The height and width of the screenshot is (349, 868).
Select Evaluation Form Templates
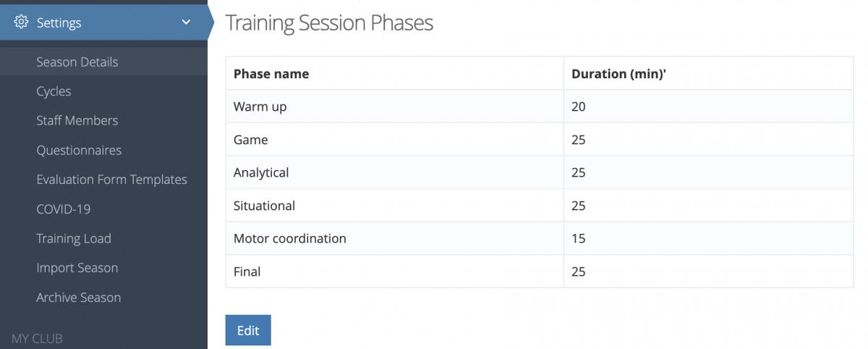pyautogui.click(x=111, y=180)
